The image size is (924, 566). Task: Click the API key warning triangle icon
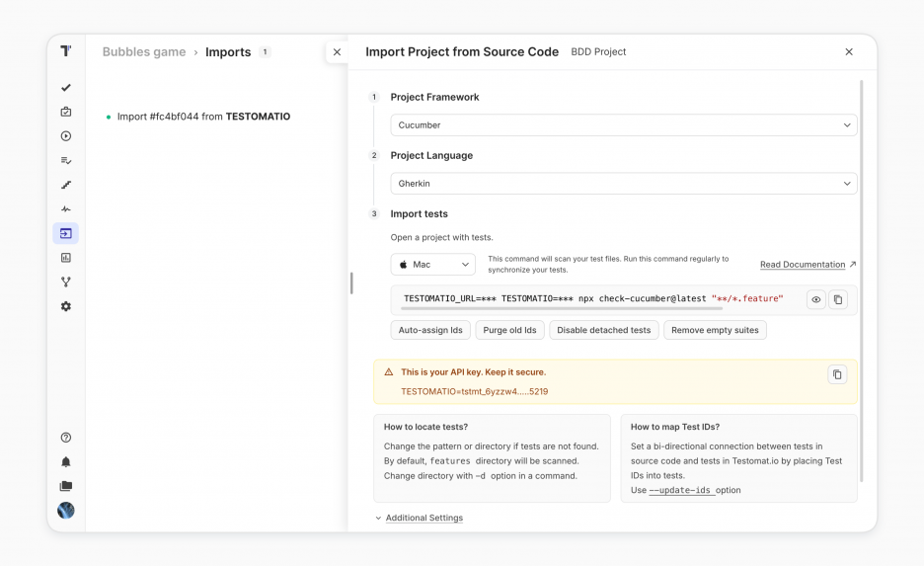388,372
